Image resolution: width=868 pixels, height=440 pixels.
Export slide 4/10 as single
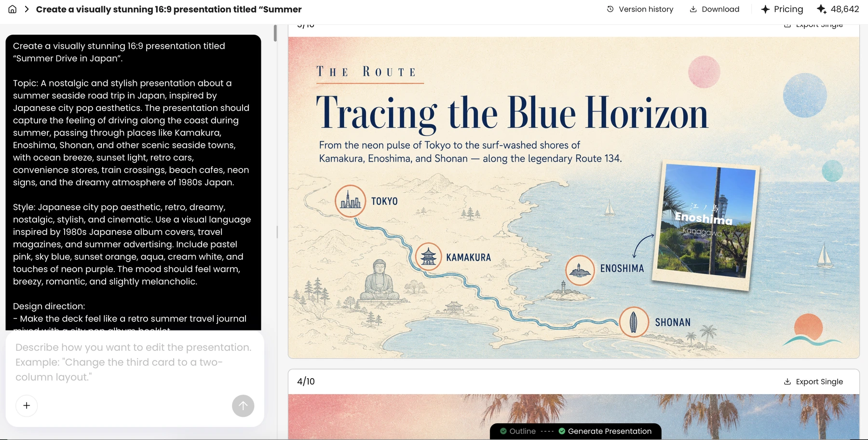coord(814,382)
